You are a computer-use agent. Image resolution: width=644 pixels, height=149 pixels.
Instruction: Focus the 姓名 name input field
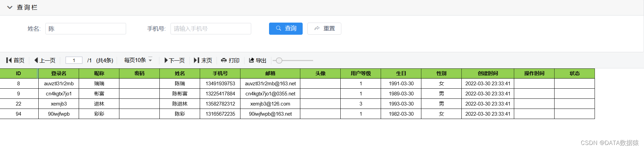pos(85,29)
